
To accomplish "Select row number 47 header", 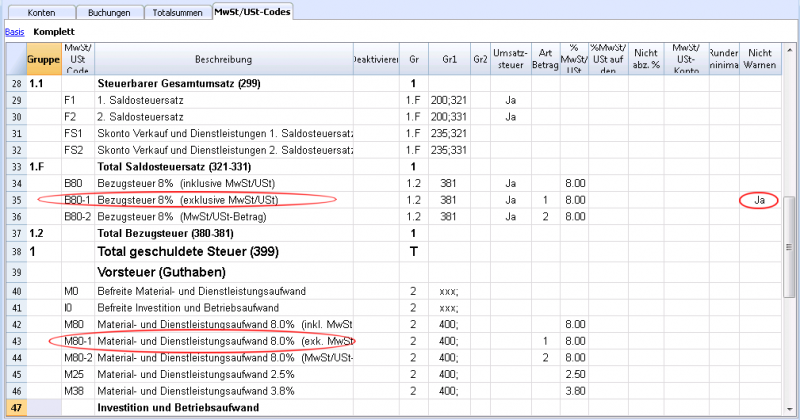I will click(16, 408).
